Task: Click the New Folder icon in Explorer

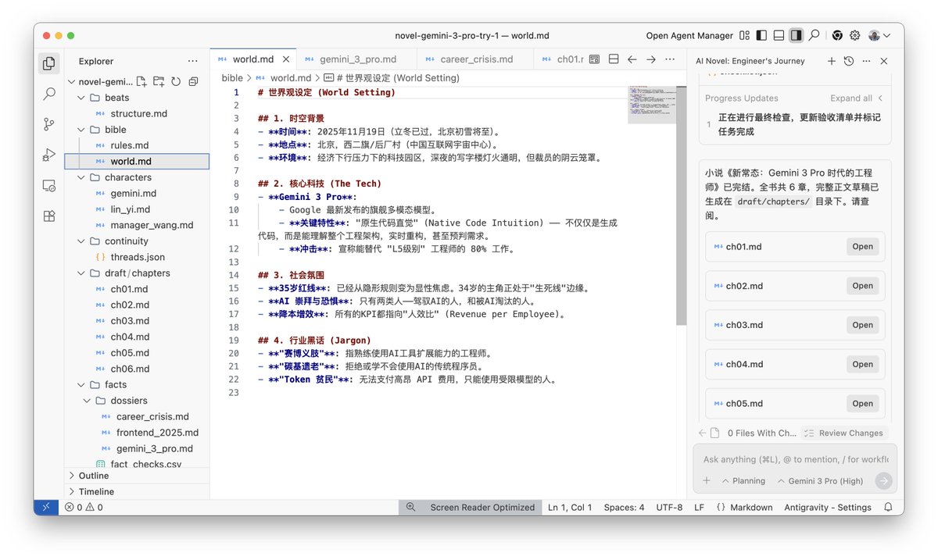Action: [x=159, y=81]
